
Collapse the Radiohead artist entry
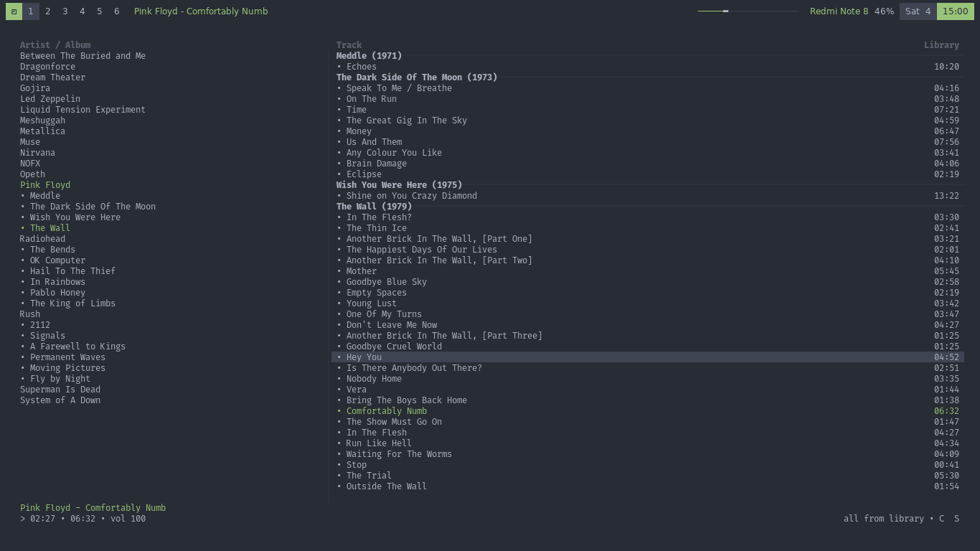(x=42, y=238)
